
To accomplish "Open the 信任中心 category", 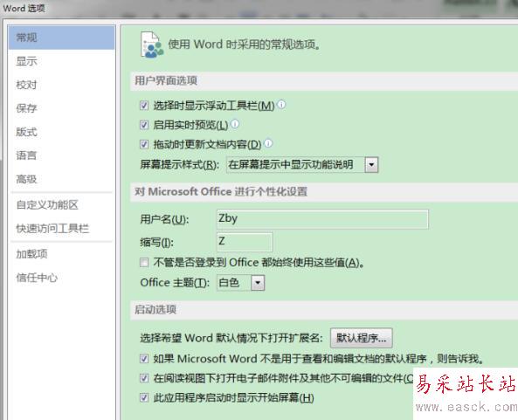I will click(x=61, y=278).
